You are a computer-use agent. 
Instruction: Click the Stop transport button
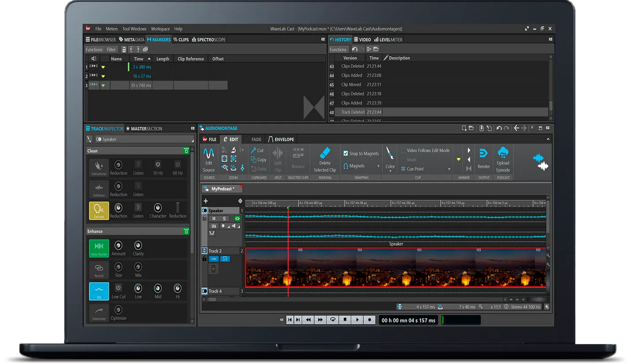pos(345,319)
